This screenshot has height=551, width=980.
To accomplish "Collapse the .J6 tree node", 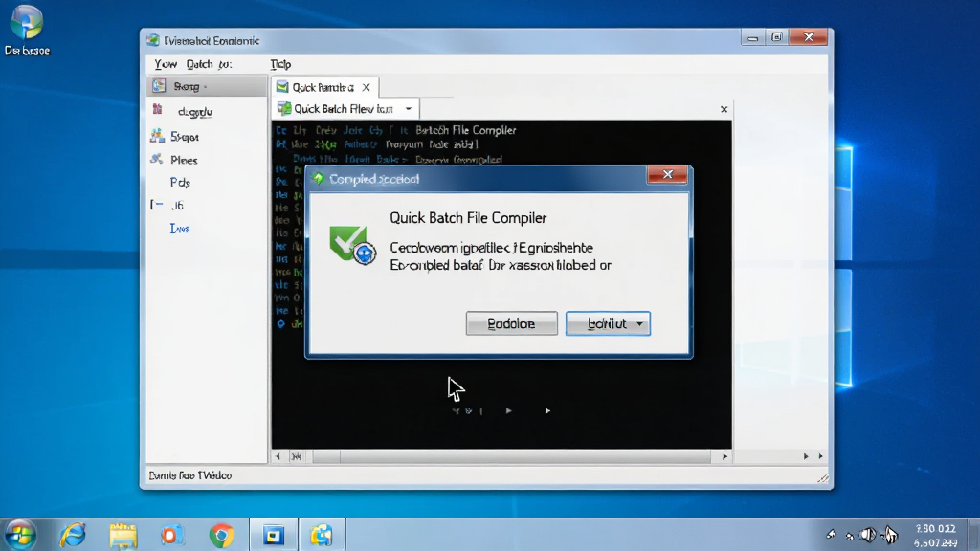I will [156, 205].
